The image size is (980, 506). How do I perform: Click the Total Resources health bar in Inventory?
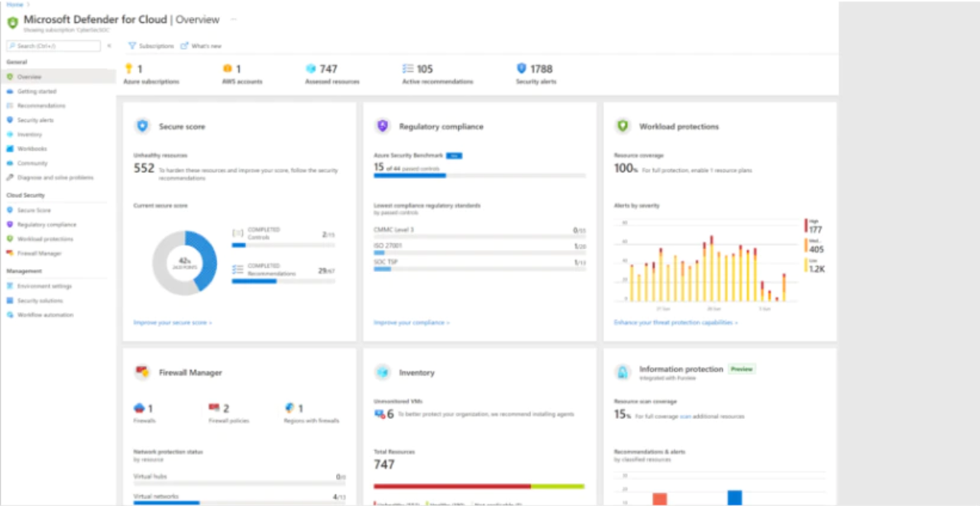click(479, 486)
